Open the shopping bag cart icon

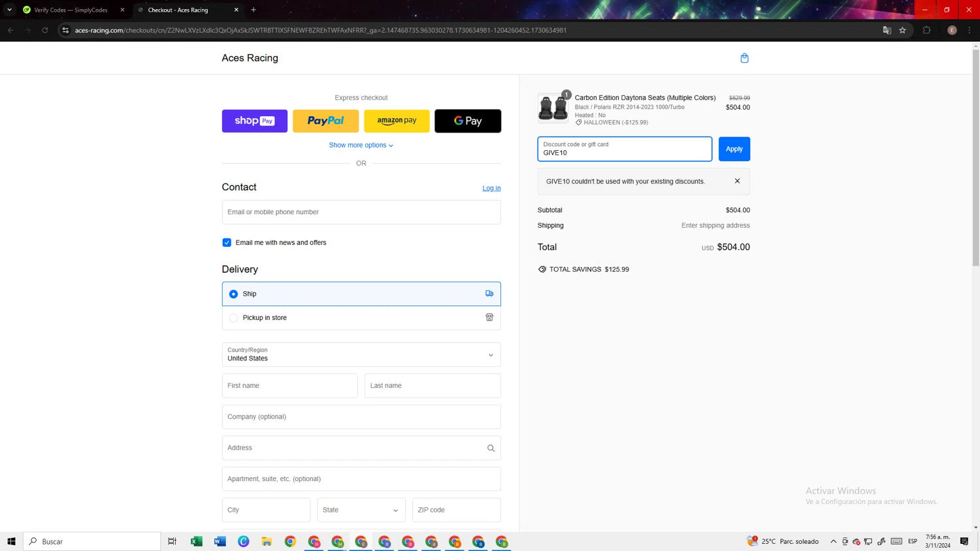(744, 58)
